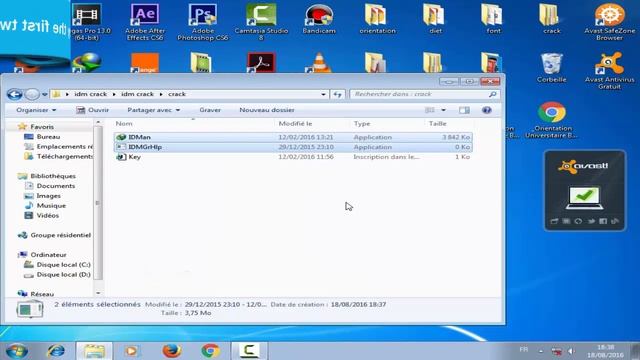Viewport: 640px width, 360px height.
Task: Expand the address bar history dropdown
Action: tap(323, 94)
